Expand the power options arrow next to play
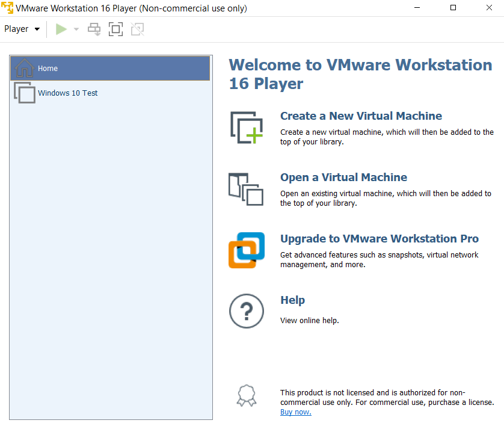 pos(76,29)
